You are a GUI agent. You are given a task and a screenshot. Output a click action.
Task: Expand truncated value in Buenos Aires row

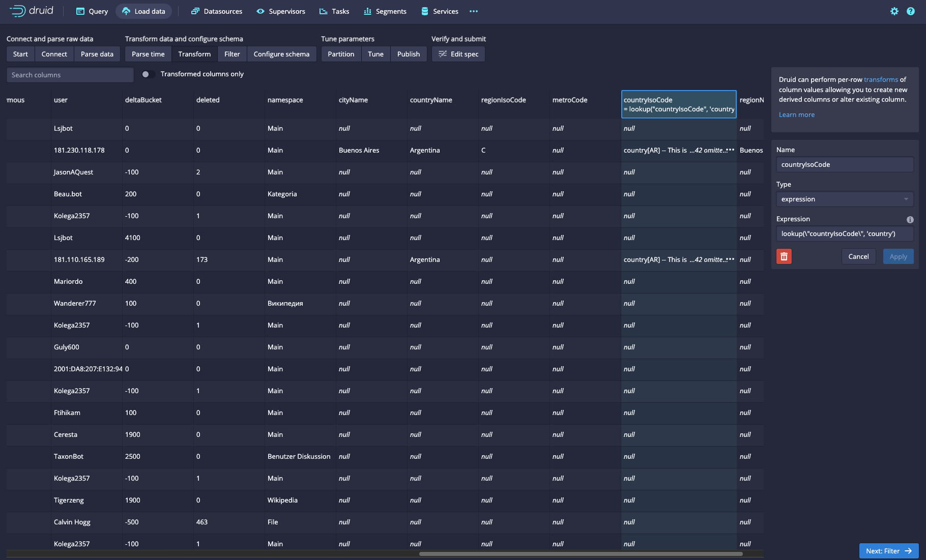click(x=731, y=150)
